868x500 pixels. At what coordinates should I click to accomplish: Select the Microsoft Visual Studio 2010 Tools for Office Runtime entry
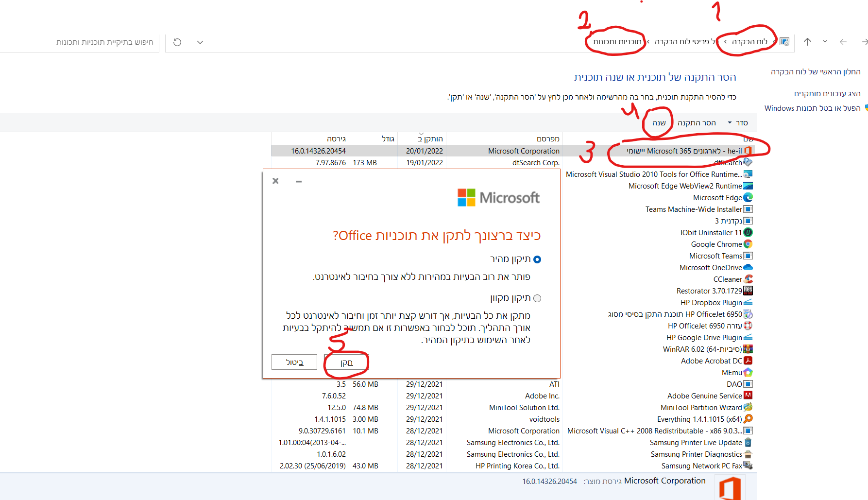click(654, 174)
